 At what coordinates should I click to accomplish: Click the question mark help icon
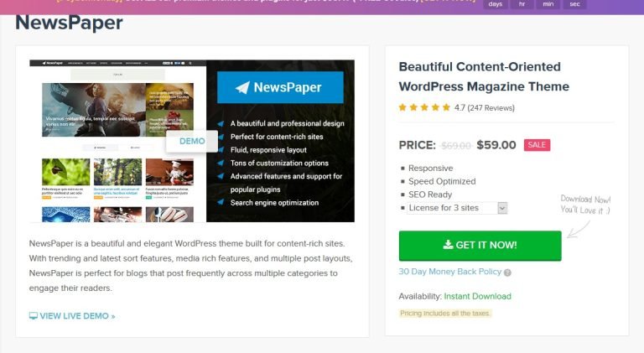coord(507,273)
